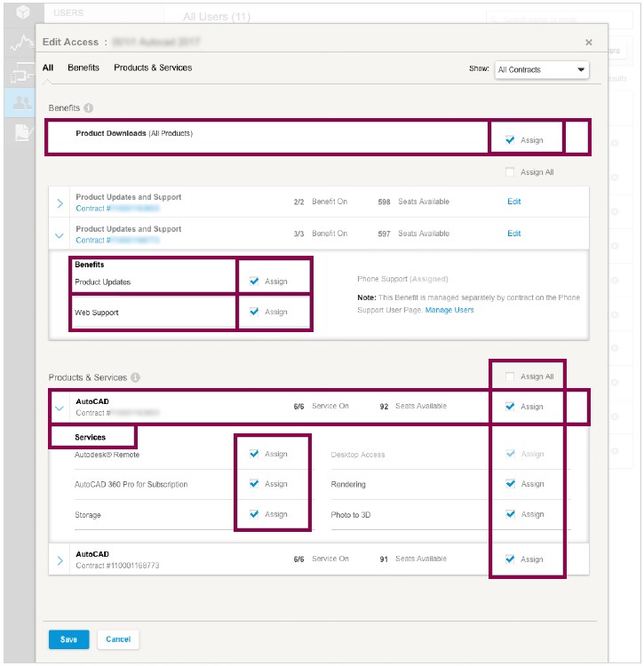Screen dimensions: 644x666
Task: Uncheck Assign for Rendering
Action: click(x=510, y=484)
